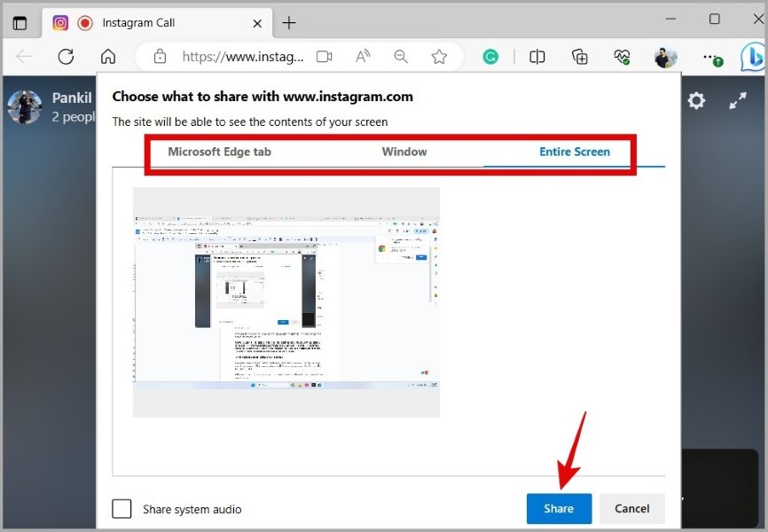Screen dimensions: 768x532
Task: Open the camera permission icon in address bar
Action: [324, 57]
